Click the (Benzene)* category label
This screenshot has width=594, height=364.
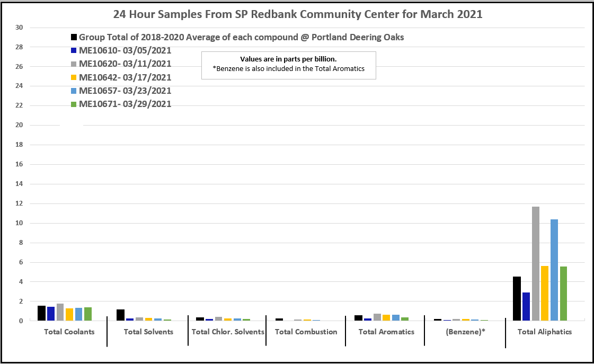point(465,332)
